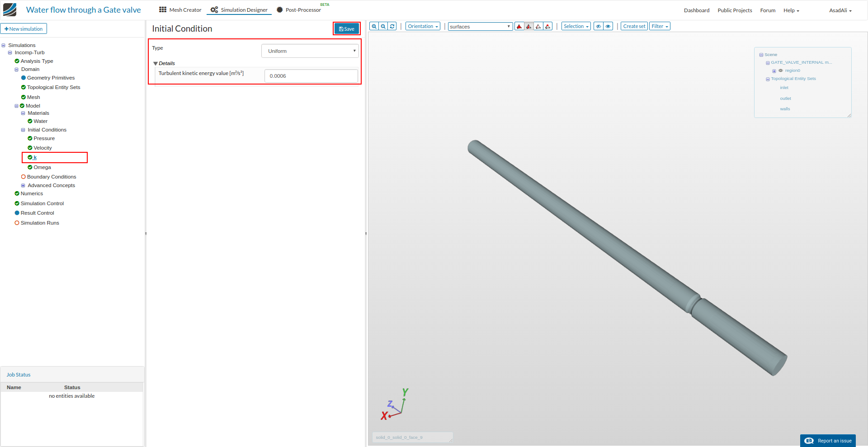Switch to the Mesh Creator tab
868x447 pixels.
click(x=180, y=10)
